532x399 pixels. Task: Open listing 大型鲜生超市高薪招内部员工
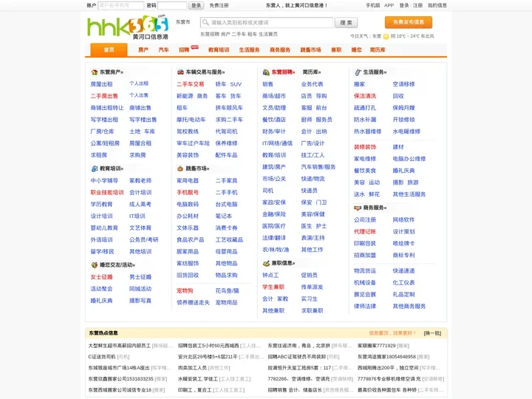tap(120, 346)
